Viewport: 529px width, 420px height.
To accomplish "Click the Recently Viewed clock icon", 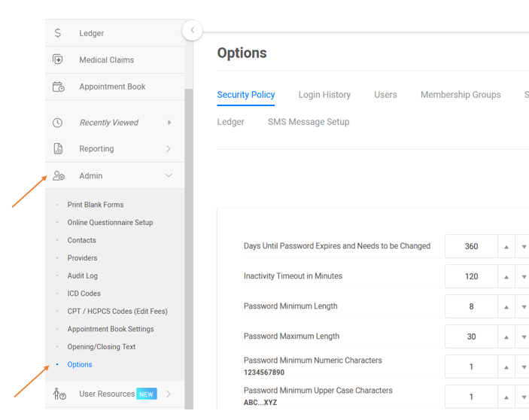I will pyautogui.click(x=58, y=123).
